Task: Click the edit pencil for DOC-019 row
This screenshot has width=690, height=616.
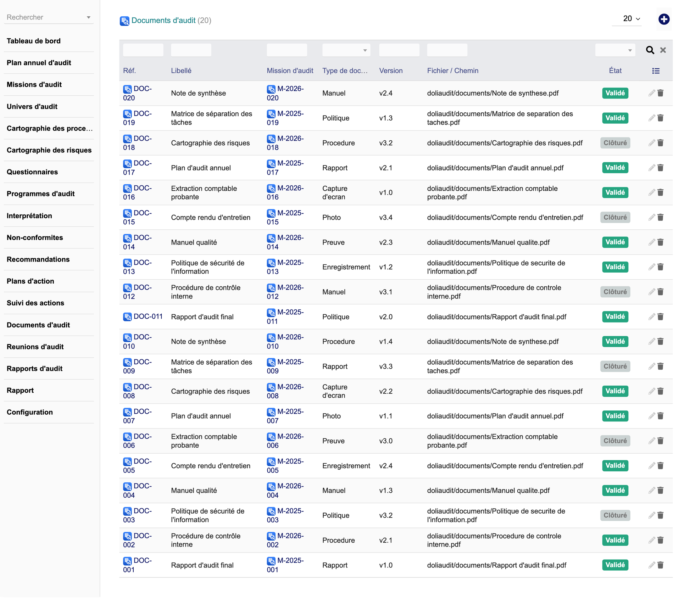Action: point(651,118)
